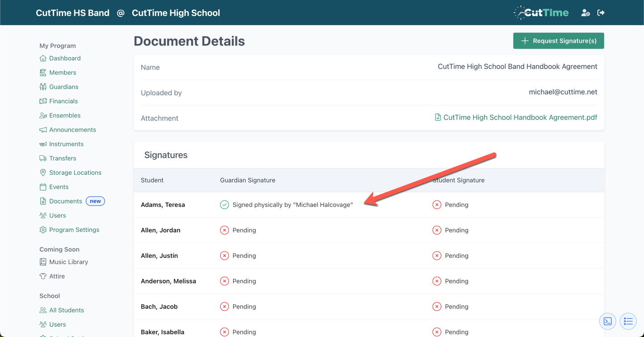The width and height of the screenshot is (644, 337).
Task: Collapse the My Program sidebar section
Action: coord(57,45)
